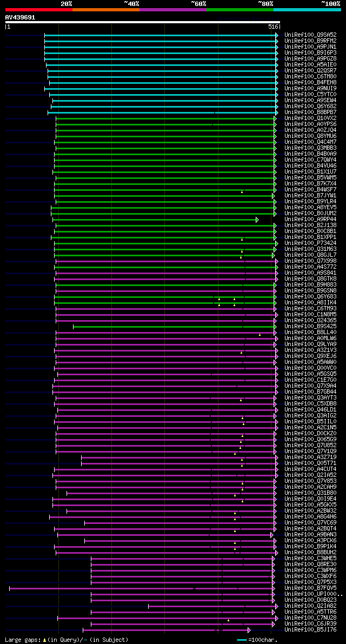Click the yellow gap marker on the UniRef100_B4WSF7 row
The image size is (346, 644).
pyautogui.click(x=242, y=192)
